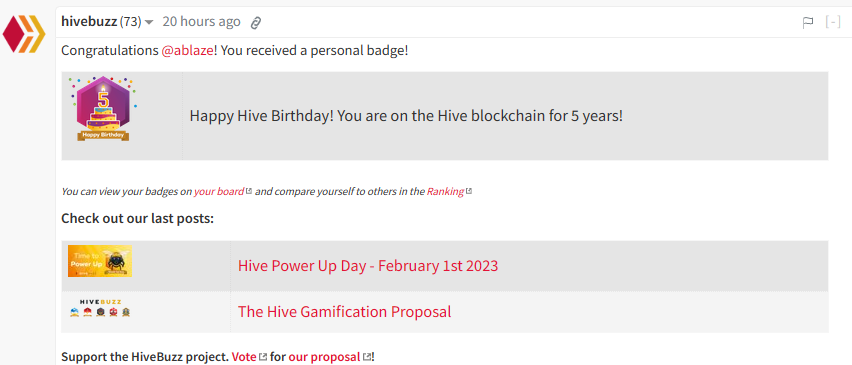Open Hive Power Up Day February 1st post
Screen dimensions: 852x365
tap(368, 266)
